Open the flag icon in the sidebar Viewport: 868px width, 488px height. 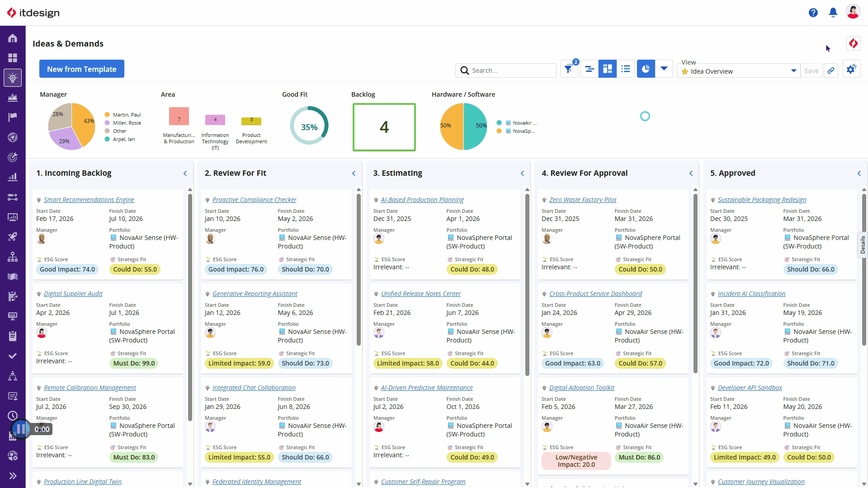pyautogui.click(x=13, y=117)
